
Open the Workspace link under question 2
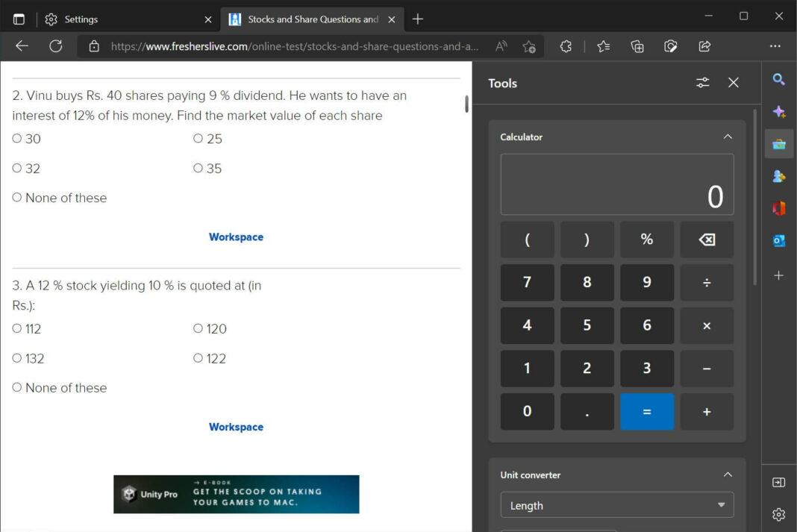[236, 237]
